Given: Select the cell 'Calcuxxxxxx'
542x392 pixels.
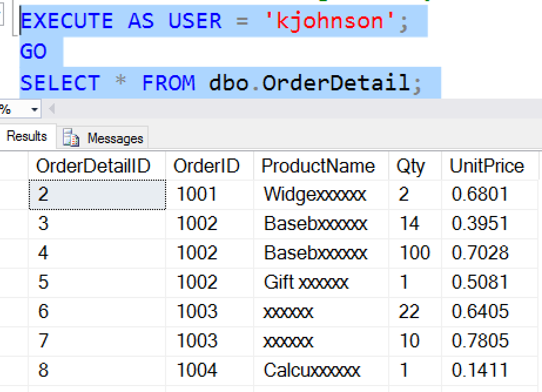Looking at the screenshot, I should 321,371.
